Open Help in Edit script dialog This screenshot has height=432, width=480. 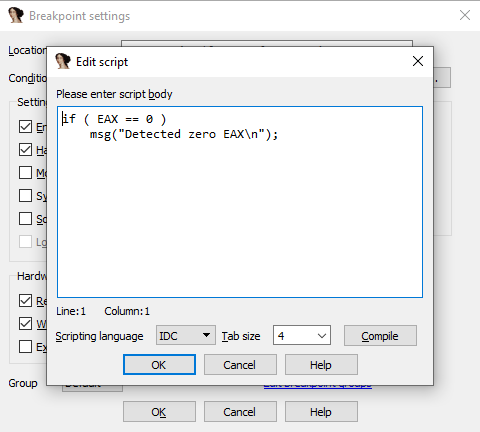click(x=321, y=365)
